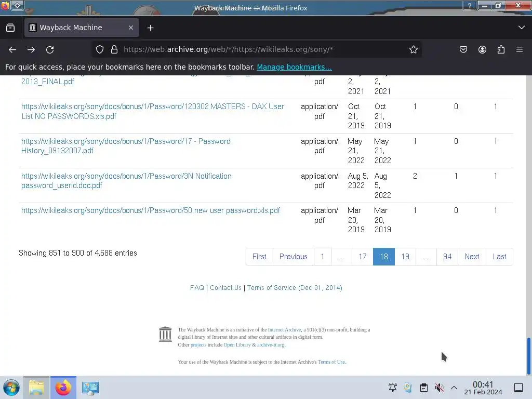This screenshot has height=399, width=532.
Task: Bookmark this page with the star icon
Action: tap(413, 49)
